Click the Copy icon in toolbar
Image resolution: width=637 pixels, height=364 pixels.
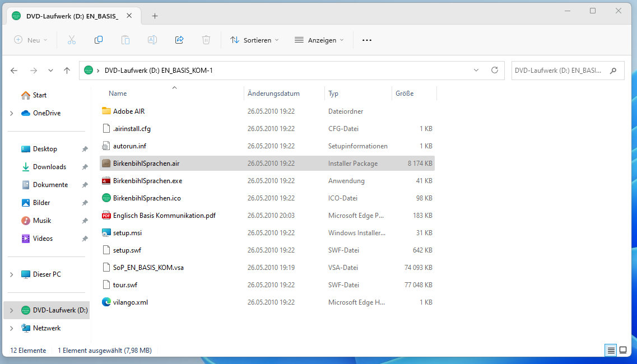pyautogui.click(x=99, y=40)
